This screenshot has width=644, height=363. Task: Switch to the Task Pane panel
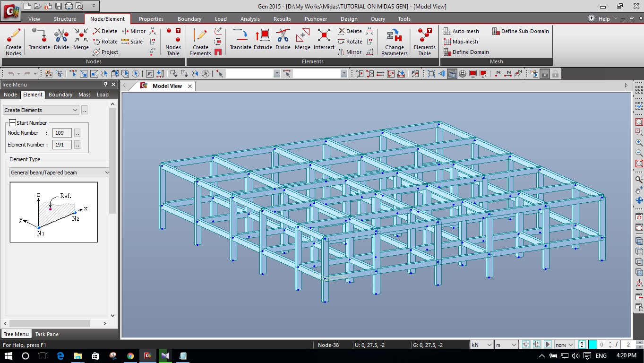click(46, 334)
